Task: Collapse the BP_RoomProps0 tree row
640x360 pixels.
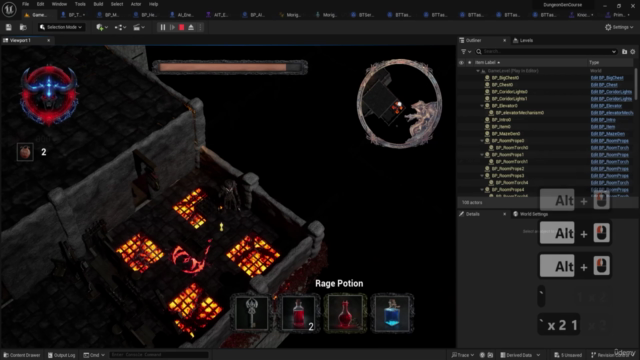Action: coord(482,141)
